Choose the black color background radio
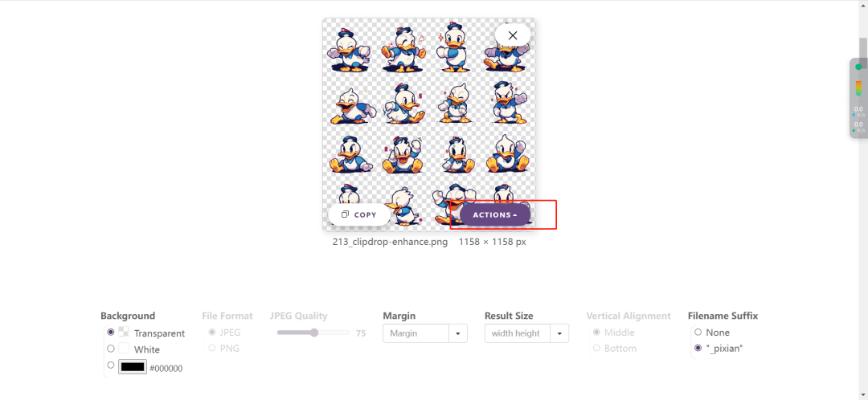 tap(111, 365)
